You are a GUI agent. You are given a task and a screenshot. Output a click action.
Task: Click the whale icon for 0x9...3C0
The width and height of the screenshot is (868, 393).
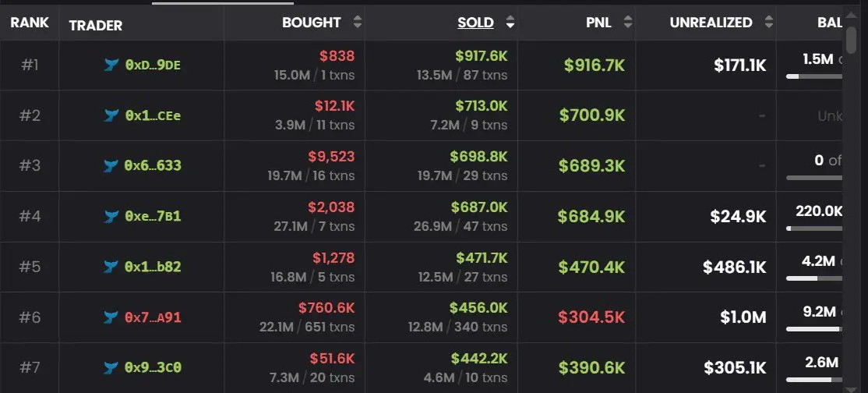[112, 367]
